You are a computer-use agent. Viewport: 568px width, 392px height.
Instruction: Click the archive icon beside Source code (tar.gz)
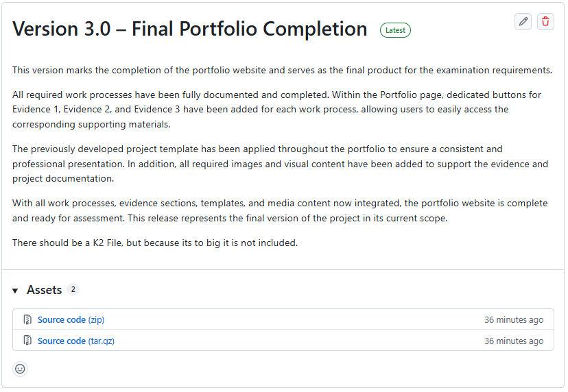tap(27, 341)
